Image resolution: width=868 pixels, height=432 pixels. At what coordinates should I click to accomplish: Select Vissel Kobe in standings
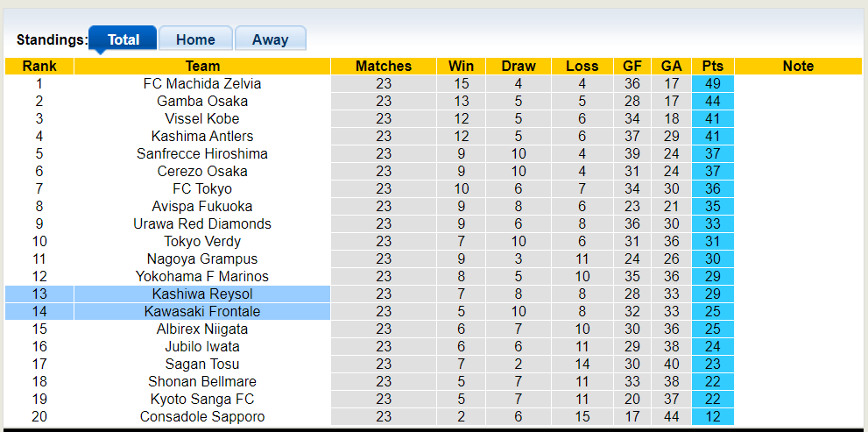tap(202, 119)
